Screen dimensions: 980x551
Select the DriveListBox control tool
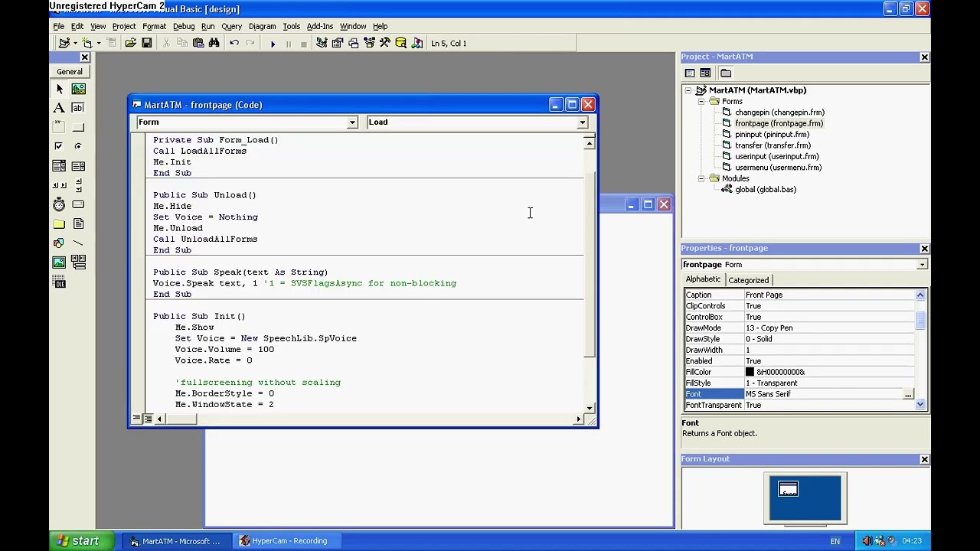point(78,204)
